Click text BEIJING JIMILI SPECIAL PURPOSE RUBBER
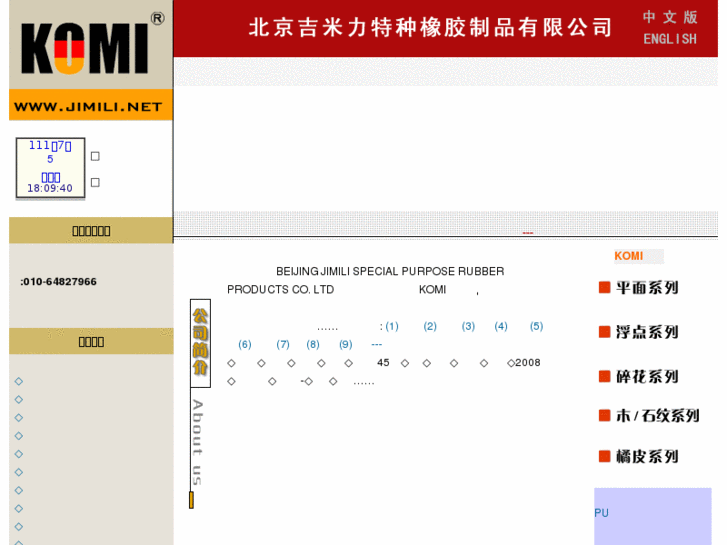Image resolution: width=727 pixels, height=545 pixels. [390, 271]
